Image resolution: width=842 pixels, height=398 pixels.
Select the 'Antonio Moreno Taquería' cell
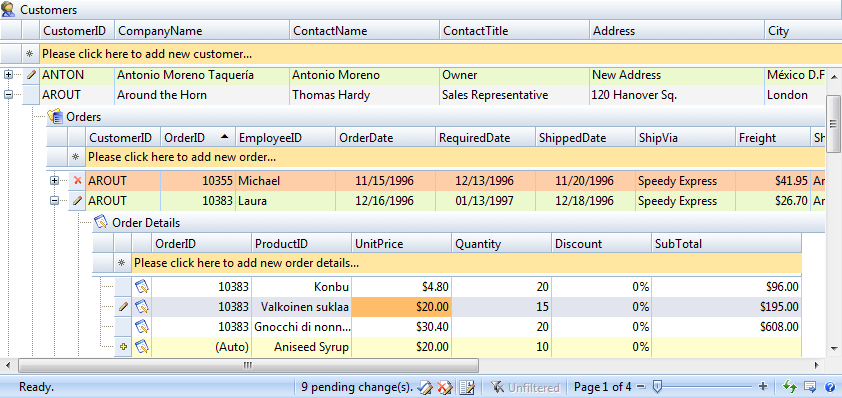point(202,75)
